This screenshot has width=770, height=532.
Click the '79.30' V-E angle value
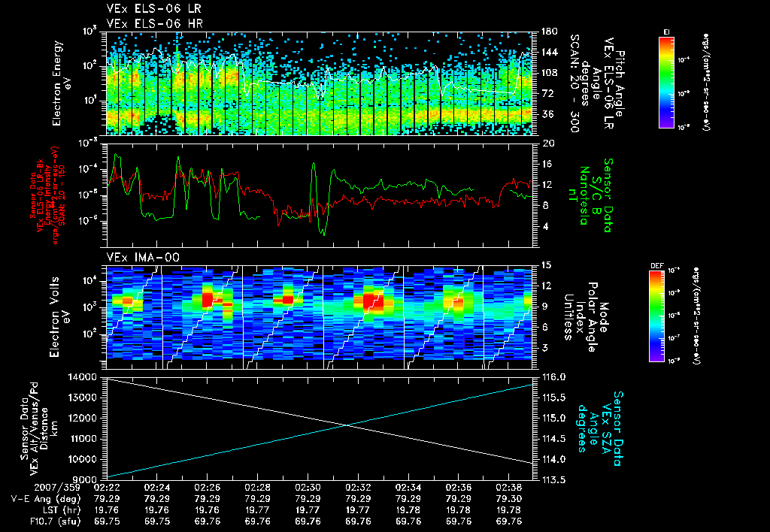(509, 499)
